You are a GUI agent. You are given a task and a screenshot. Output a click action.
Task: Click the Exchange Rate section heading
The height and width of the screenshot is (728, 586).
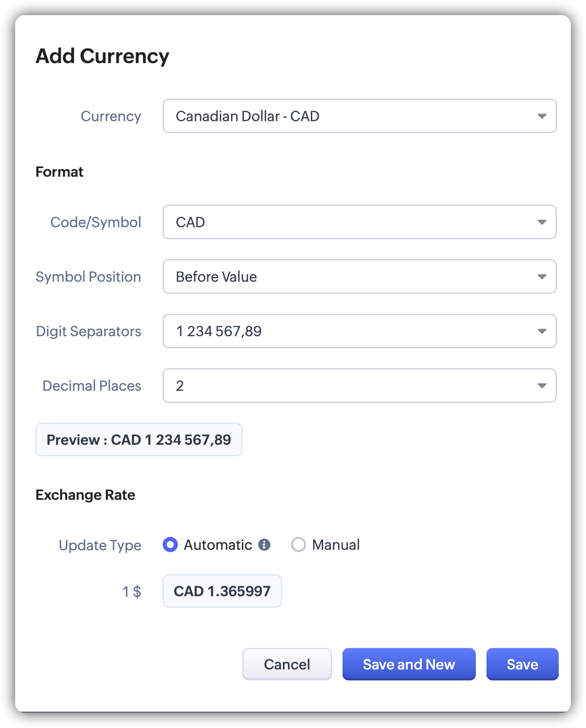85,495
